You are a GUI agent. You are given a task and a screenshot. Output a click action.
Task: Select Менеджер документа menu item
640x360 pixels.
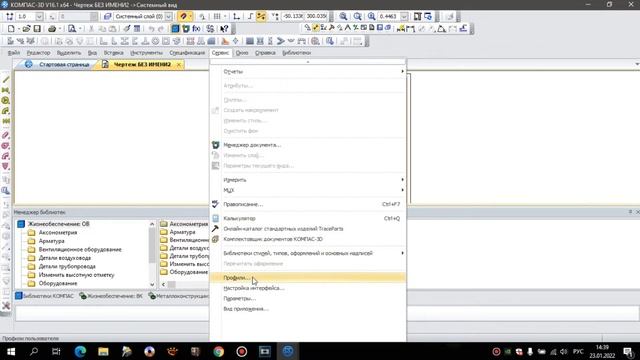pos(308,145)
